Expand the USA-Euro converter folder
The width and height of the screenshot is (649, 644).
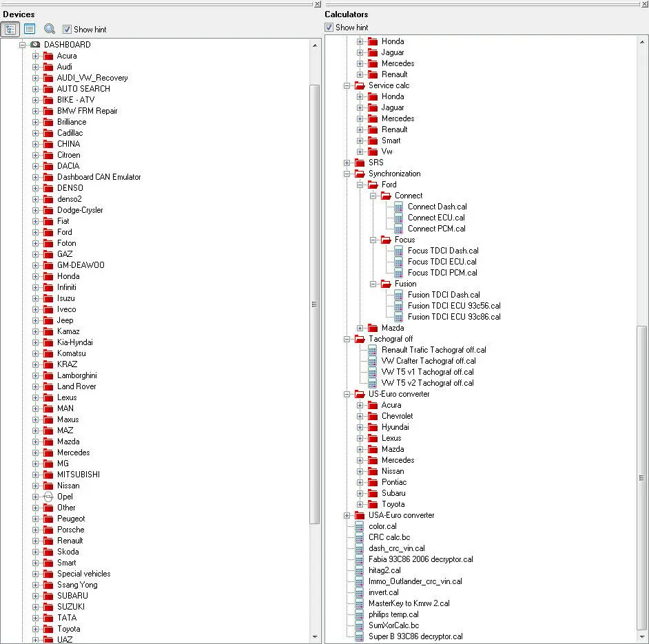pyautogui.click(x=347, y=515)
